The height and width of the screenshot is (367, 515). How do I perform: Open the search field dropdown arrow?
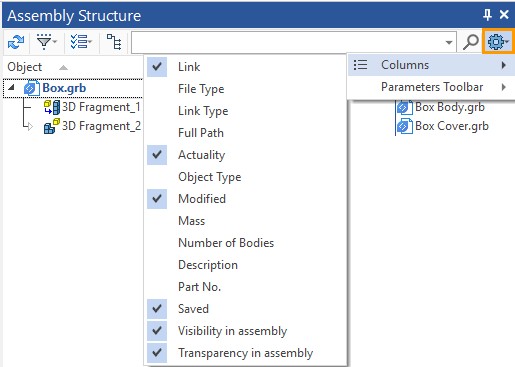pyautogui.click(x=449, y=42)
